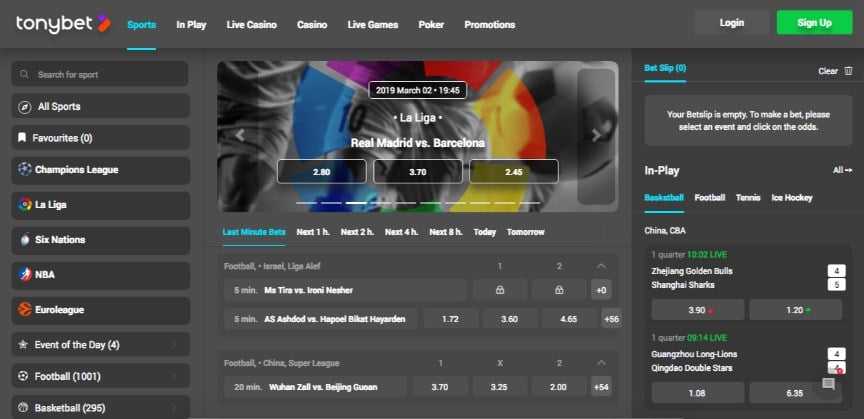Select Next 2 h. tab
The height and width of the screenshot is (419, 864).
tap(357, 232)
